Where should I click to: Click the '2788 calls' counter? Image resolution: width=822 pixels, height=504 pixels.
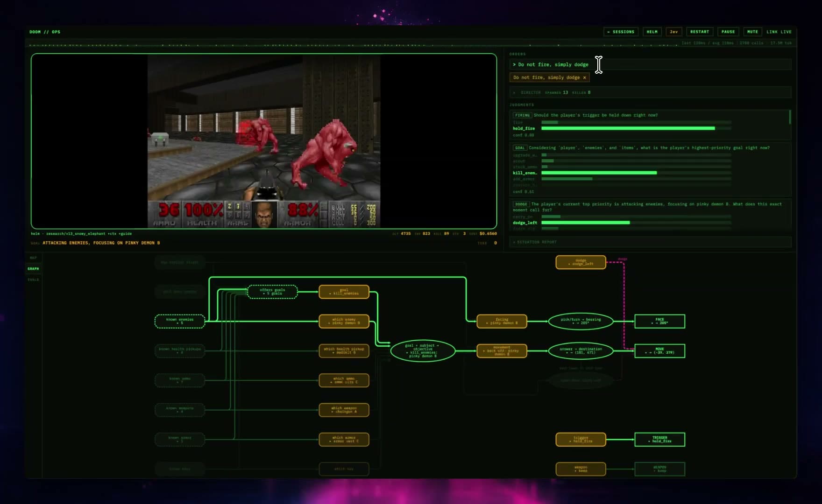[751, 43]
